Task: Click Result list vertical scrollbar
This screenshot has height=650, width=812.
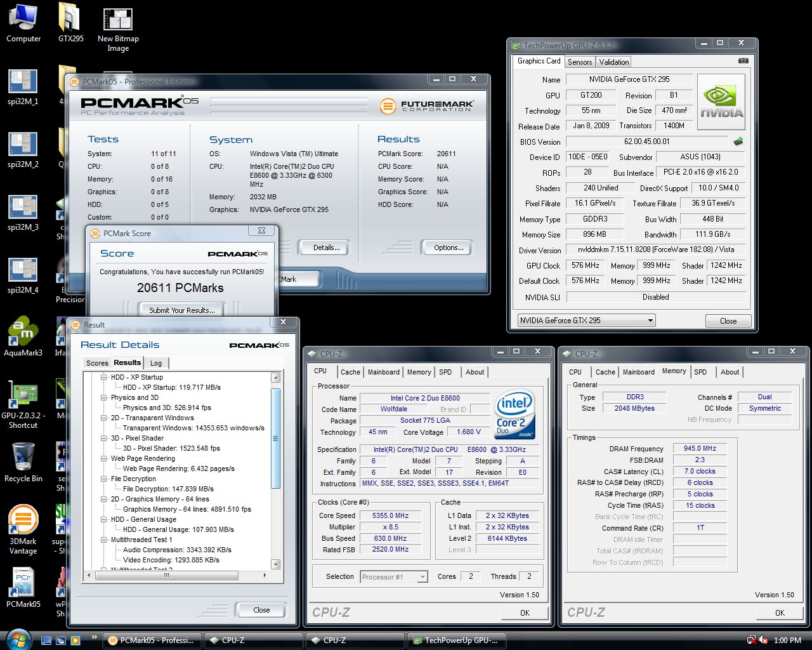Action: [x=275, y=438]
